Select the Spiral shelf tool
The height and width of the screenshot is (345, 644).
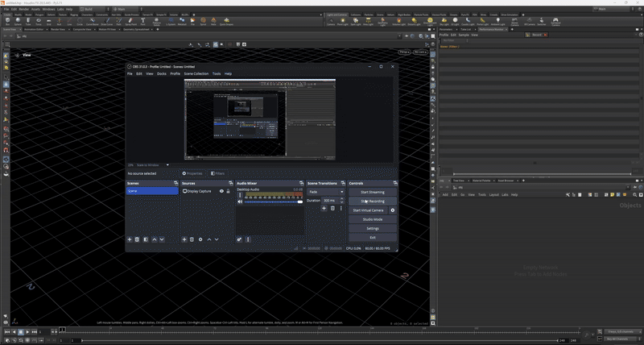(x=203, y=21)
